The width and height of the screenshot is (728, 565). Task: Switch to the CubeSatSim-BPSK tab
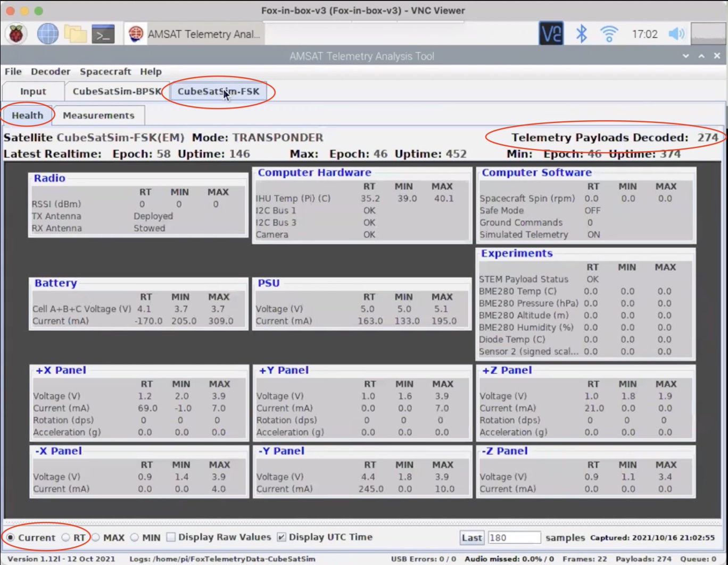click(x=117, y=92)
